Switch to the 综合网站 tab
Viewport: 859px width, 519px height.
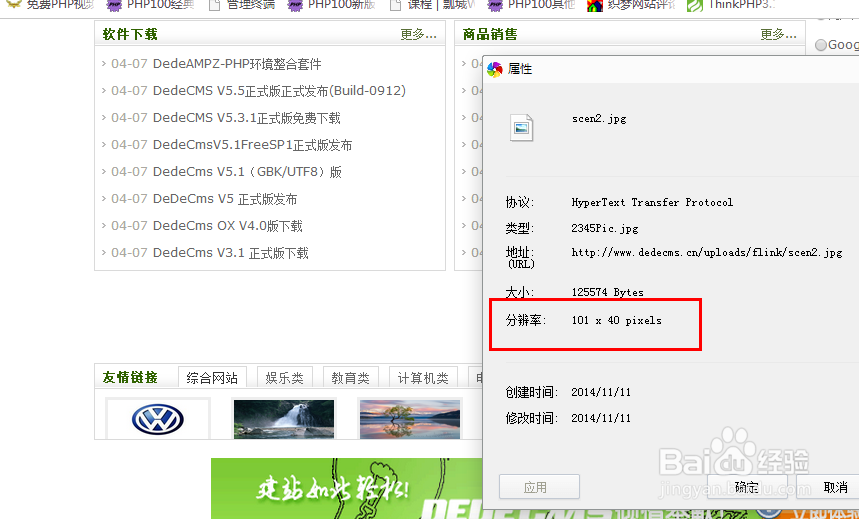(x=212, y=378)
